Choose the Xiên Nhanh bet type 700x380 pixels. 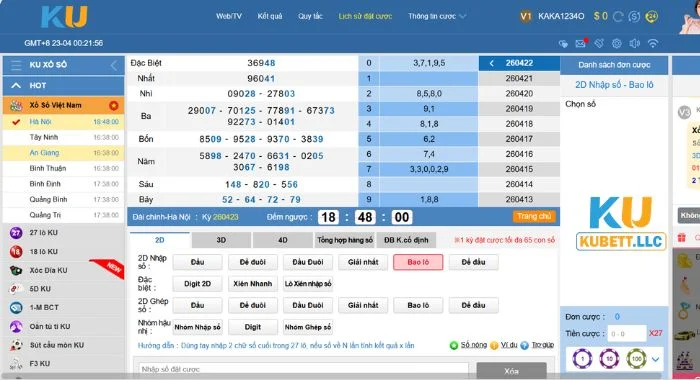tap(253, 284)
